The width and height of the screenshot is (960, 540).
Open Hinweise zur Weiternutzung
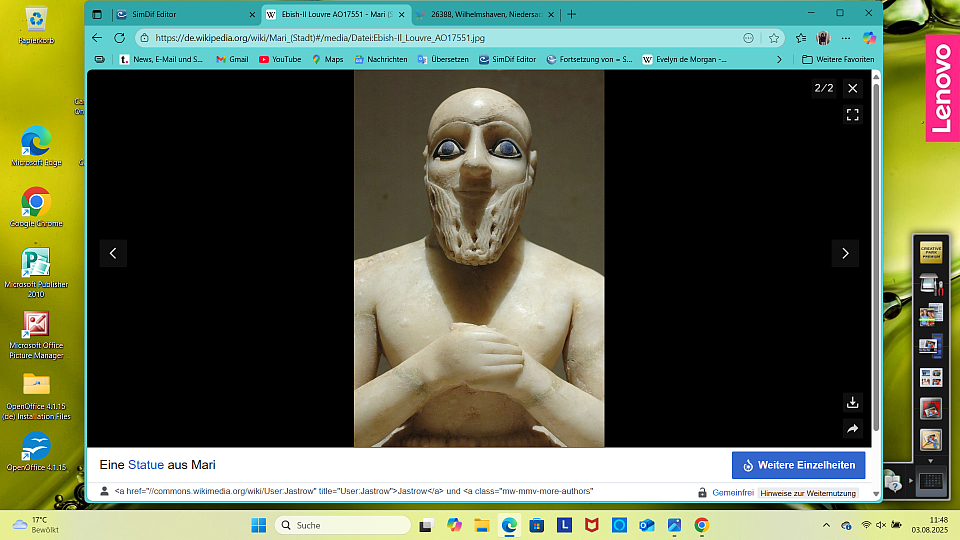[808, 493]
